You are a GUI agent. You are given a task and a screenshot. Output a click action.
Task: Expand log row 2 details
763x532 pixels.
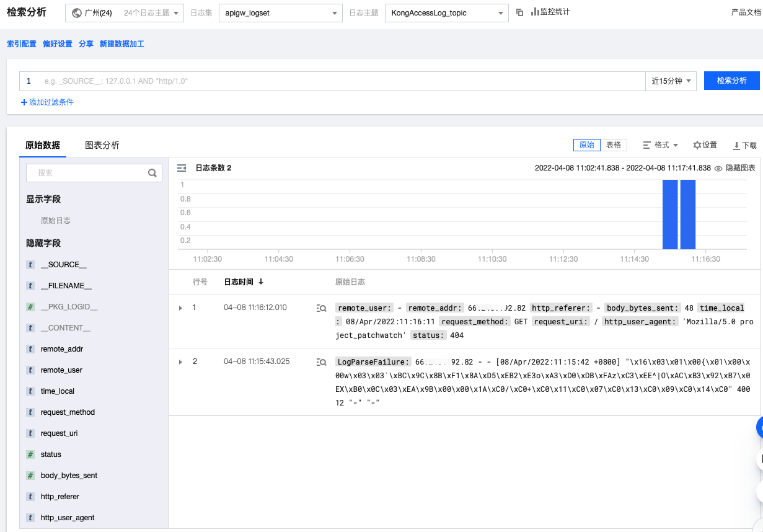coord(180,362)
